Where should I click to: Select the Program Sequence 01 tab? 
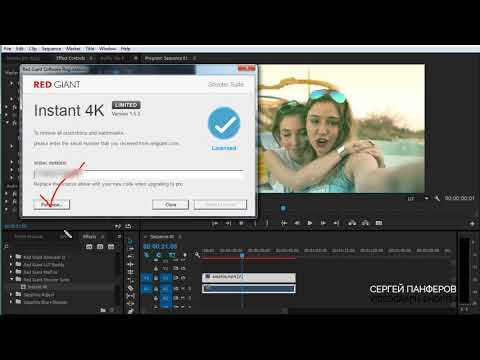[166, 58]
